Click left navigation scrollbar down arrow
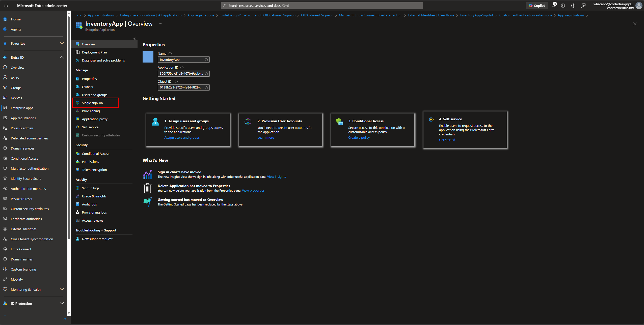 pyautogui.click(x=69, y=313)
